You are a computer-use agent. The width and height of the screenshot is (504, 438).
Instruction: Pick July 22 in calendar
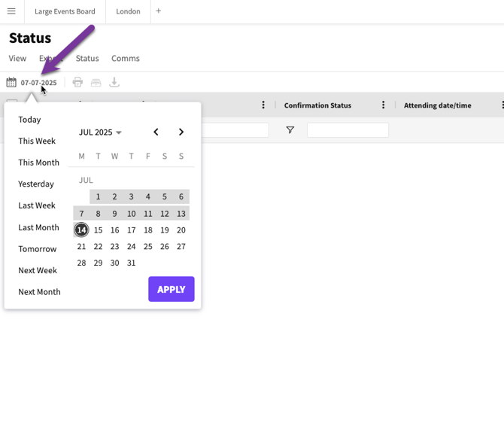click(98, 246)
